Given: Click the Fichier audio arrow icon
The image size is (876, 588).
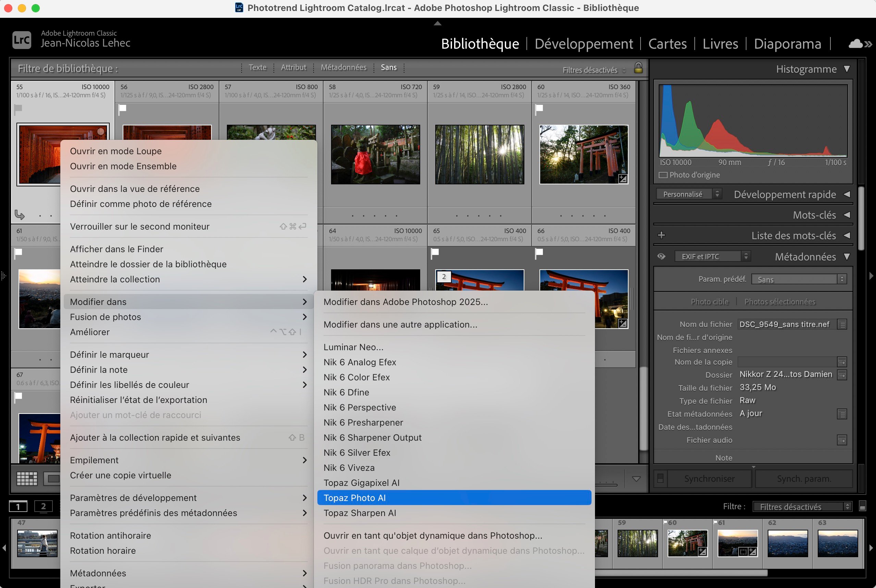Looking at the screenshot, I should tap(842, 440).
